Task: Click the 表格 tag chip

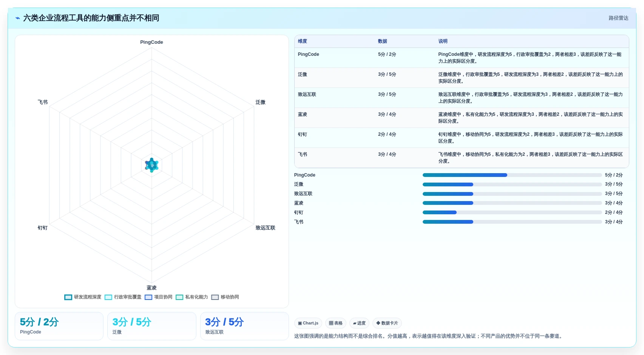Action: click(x=336, y=323)
